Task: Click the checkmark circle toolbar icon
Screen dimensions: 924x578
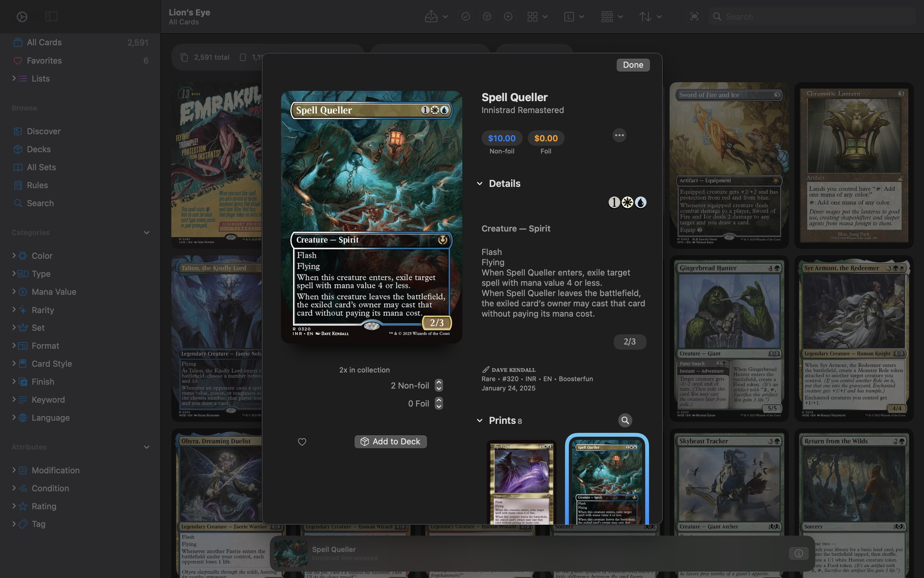Action: [x=466, y=16]
